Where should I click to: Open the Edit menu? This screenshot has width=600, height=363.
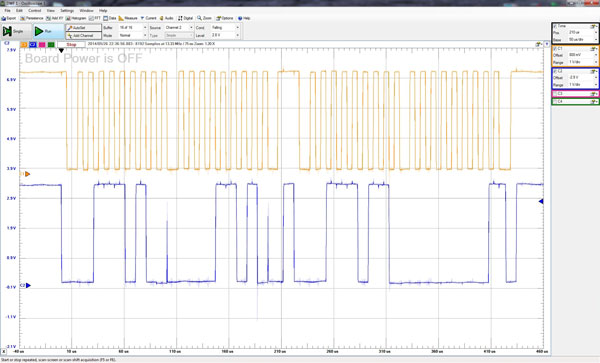(x=19, y=10)
